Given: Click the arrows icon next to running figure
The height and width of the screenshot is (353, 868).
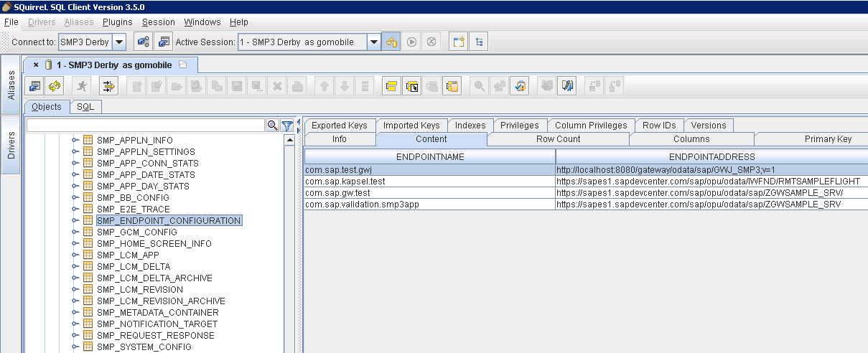Looking at the screenshot, I should coord(108,86).
